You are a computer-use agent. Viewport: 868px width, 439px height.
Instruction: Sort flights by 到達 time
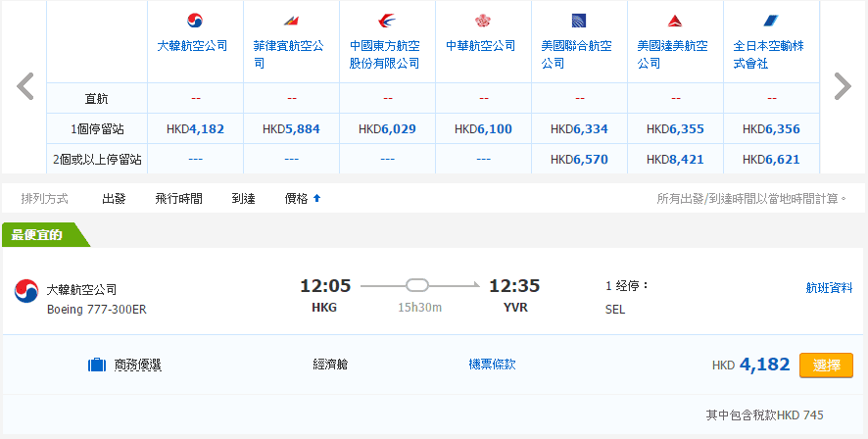click(x=243, y=199)
